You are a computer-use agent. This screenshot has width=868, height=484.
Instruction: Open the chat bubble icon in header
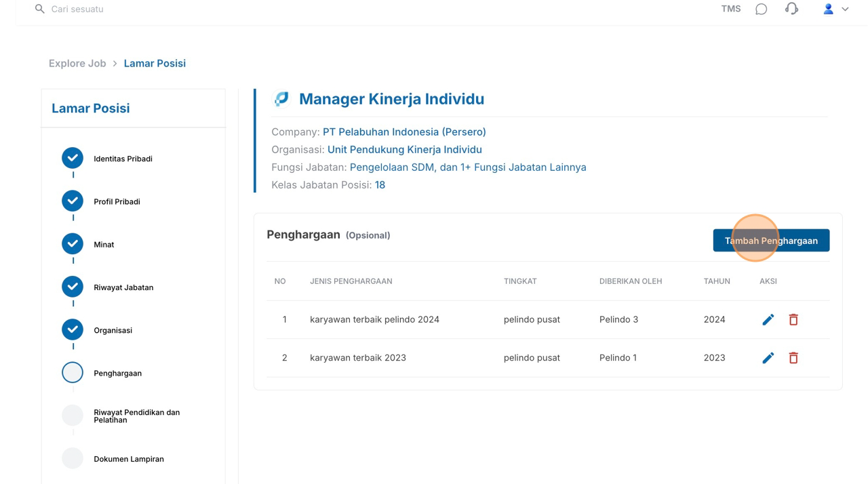[761, 9]
